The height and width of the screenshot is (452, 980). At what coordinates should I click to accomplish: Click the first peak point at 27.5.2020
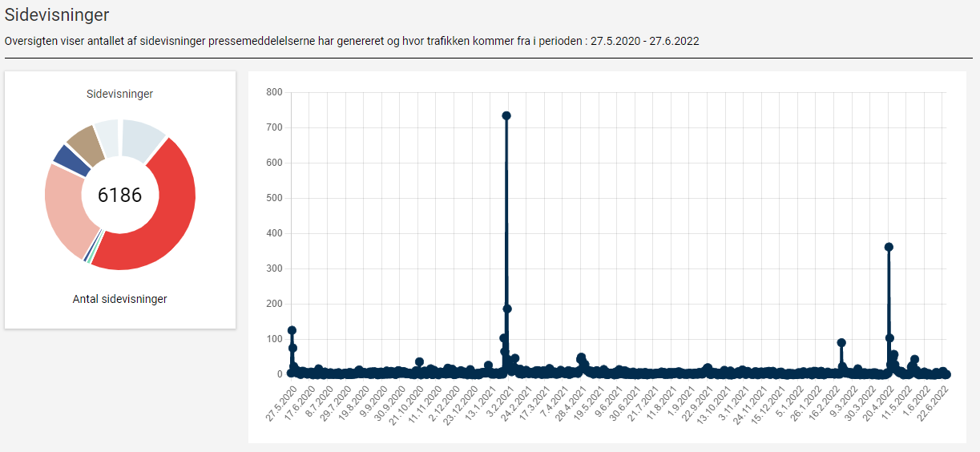pyautogui.click(x=292, y=330)
